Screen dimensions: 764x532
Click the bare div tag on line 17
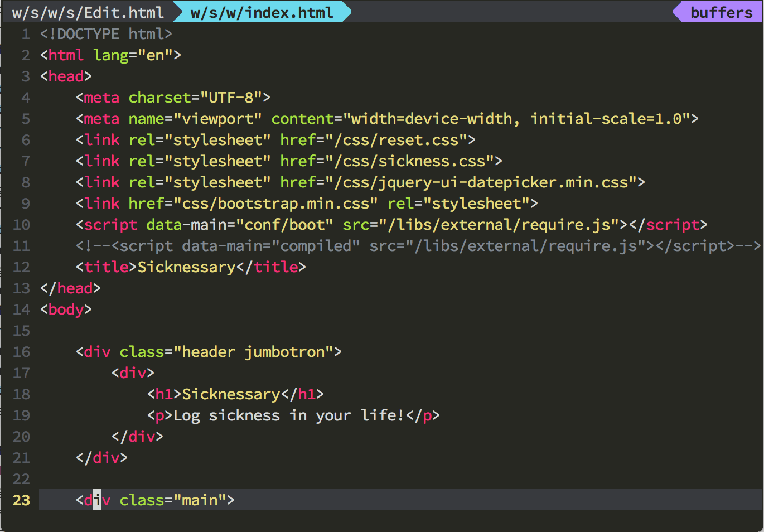(133, 373)
